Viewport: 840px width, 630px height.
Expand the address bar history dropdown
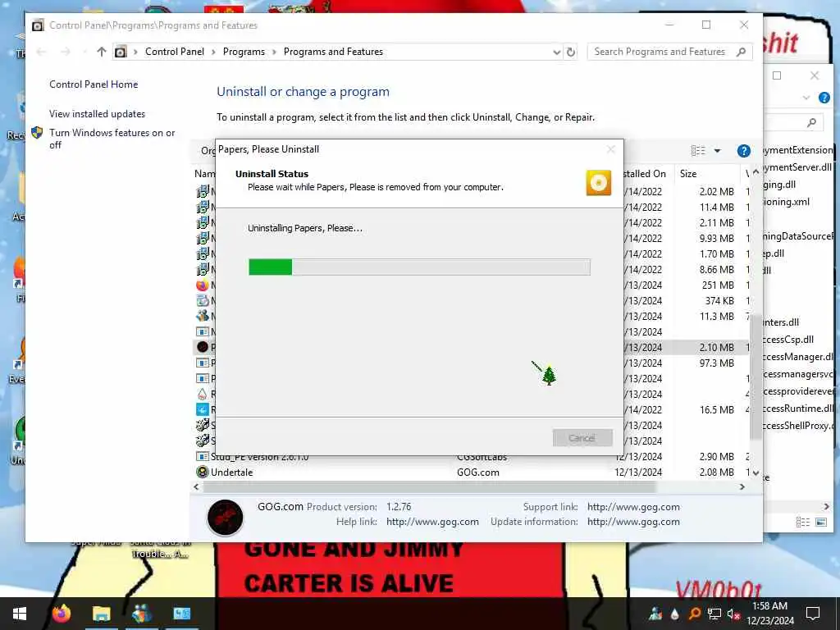point(557,52)
